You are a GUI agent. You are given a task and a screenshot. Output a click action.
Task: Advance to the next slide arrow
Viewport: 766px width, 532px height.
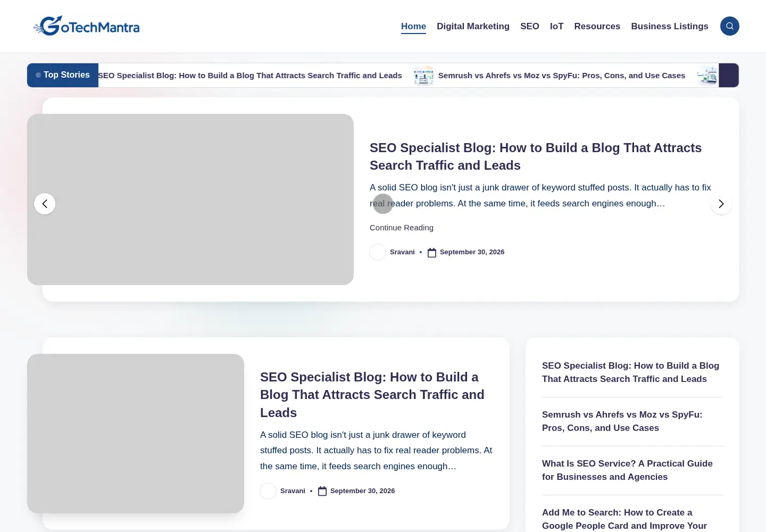721,204
